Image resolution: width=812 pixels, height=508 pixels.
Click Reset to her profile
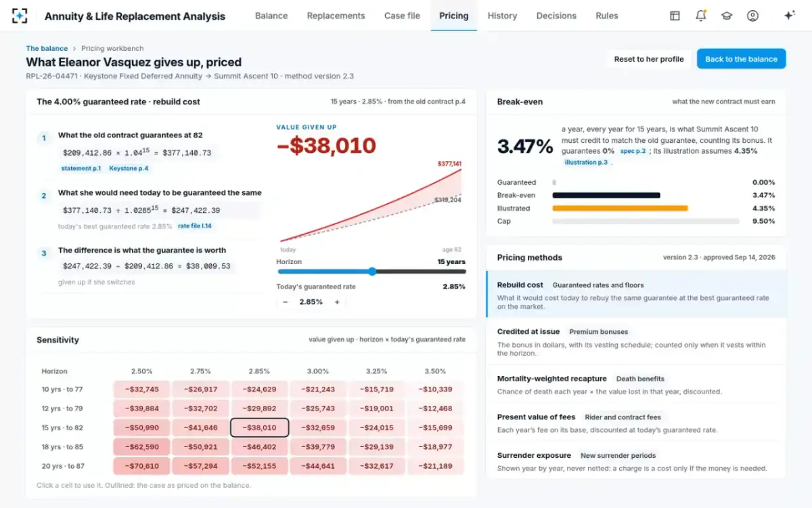pos(649,59)
